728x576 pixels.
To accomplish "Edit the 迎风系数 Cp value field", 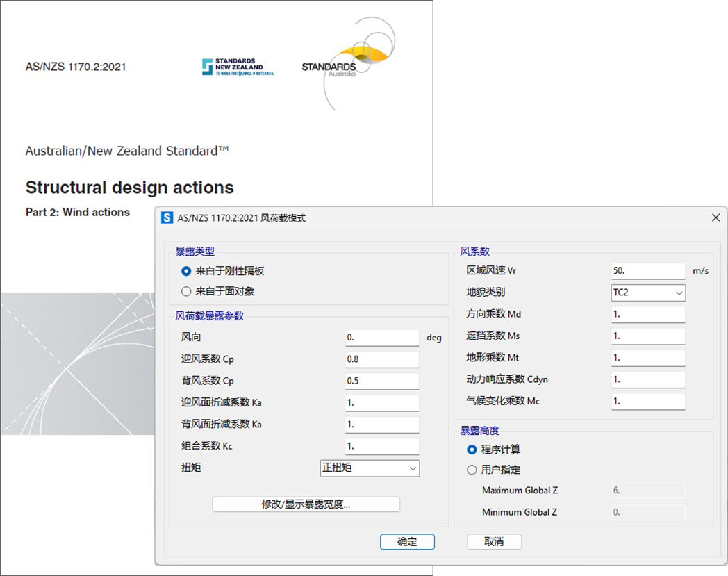I will click(382, 359).
